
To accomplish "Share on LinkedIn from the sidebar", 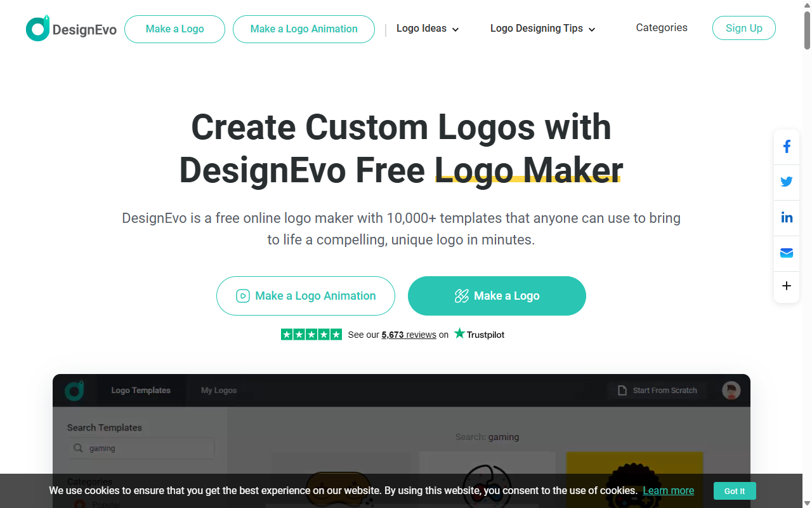I will [x=787, y=217].
